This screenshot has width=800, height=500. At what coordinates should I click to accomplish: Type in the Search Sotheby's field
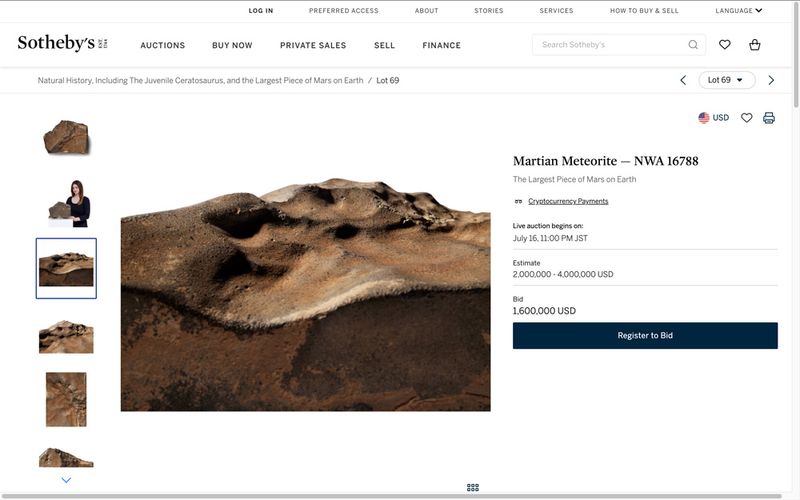(x=610, y=45)
